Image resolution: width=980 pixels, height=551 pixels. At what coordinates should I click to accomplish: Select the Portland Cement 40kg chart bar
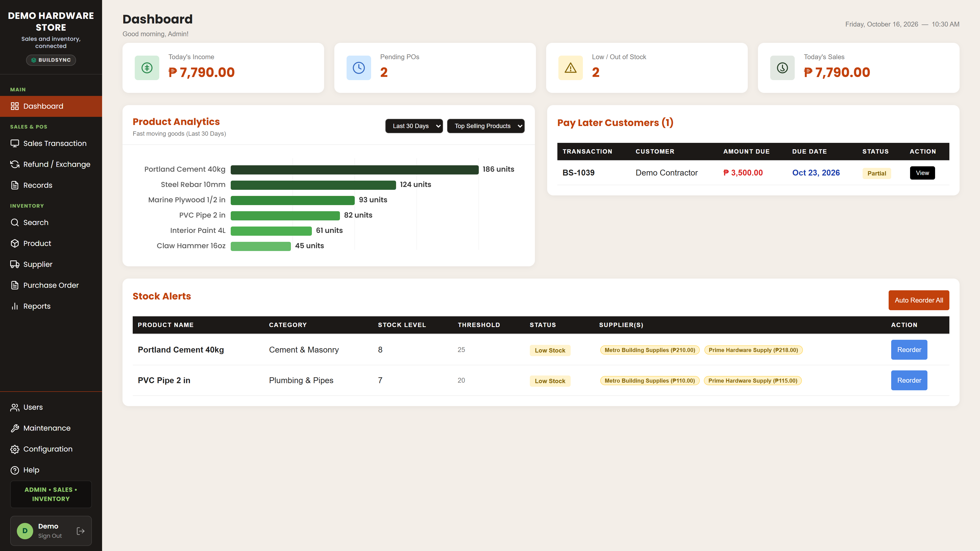click(x=354, y=170)
